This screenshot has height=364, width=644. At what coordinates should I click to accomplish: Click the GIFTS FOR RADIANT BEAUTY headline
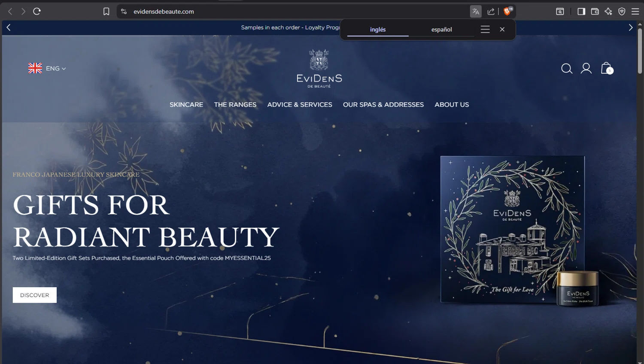pyautogui.click(x=146, y=221)
